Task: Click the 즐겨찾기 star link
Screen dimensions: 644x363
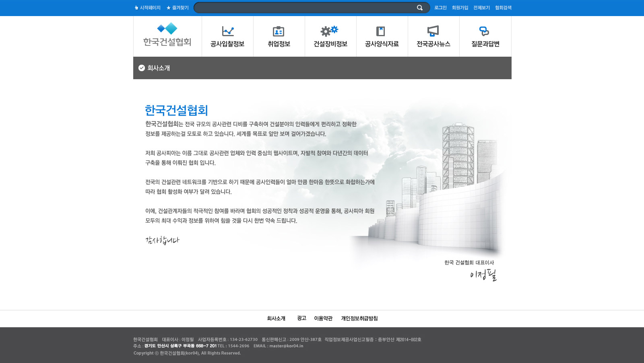Action: (178, 8)
